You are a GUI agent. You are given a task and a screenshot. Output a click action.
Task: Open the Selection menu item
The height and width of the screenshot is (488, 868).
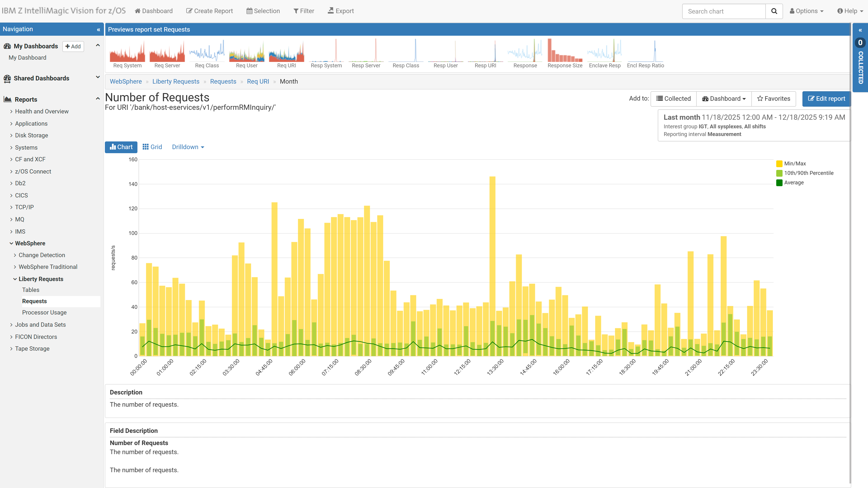(x=263, y=11)
